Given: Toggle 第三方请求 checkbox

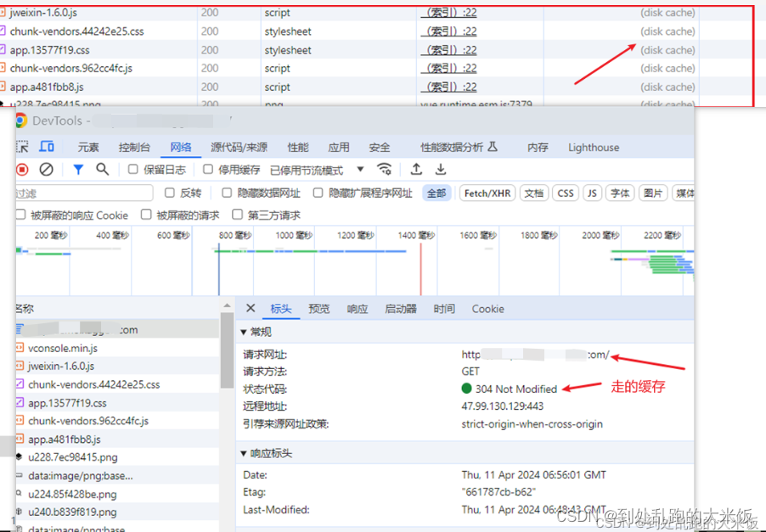Looking at the screenshot, I should click(x=238, y=215).
